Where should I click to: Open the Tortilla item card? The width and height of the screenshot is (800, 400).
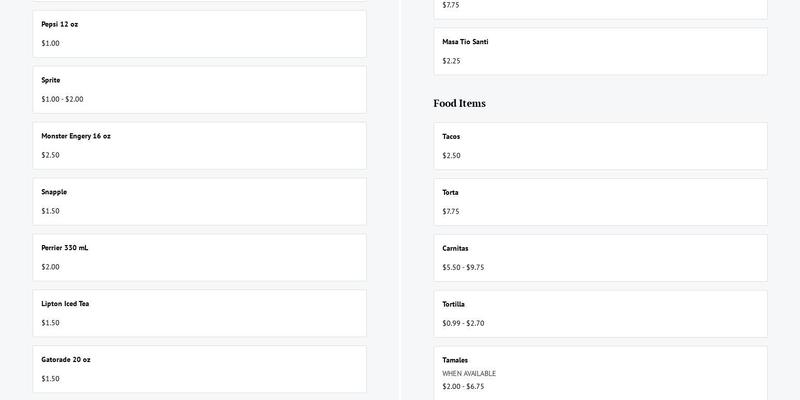[x=600, y=314]
